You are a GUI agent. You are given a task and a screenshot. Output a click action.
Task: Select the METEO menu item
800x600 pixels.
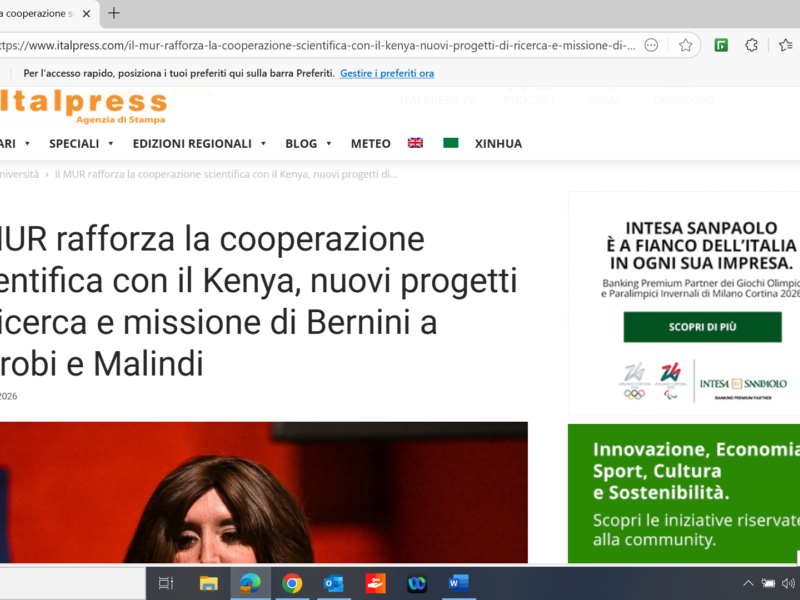point(370,143)
